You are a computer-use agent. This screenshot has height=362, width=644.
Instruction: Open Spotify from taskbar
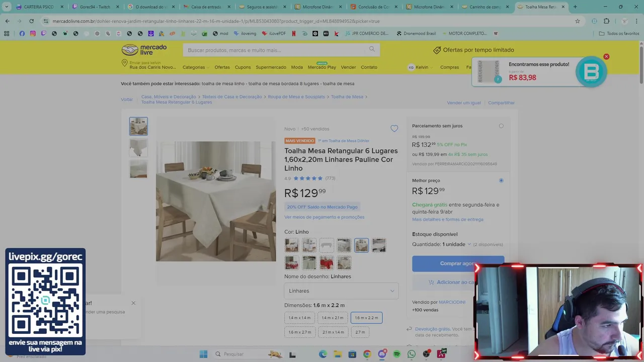pos(397,354)
